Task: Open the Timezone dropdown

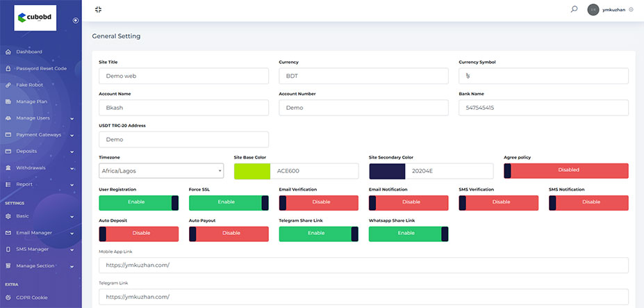Action: tap(161, 171)
